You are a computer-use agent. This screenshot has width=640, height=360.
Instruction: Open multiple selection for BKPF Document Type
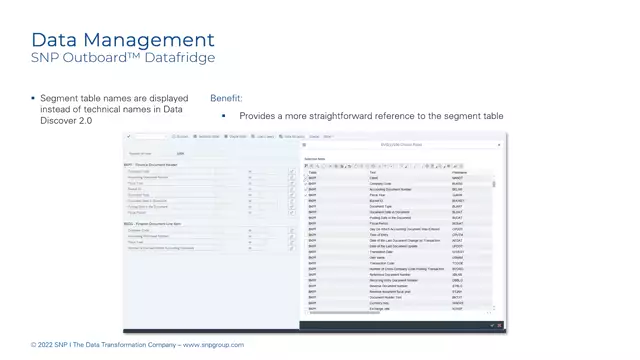pos(292,195)
